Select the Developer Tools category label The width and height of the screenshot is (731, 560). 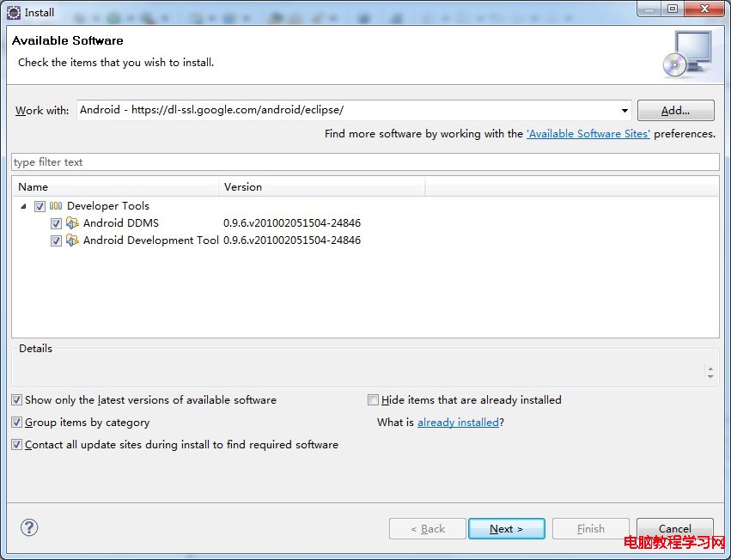click(x=108, y=206)
